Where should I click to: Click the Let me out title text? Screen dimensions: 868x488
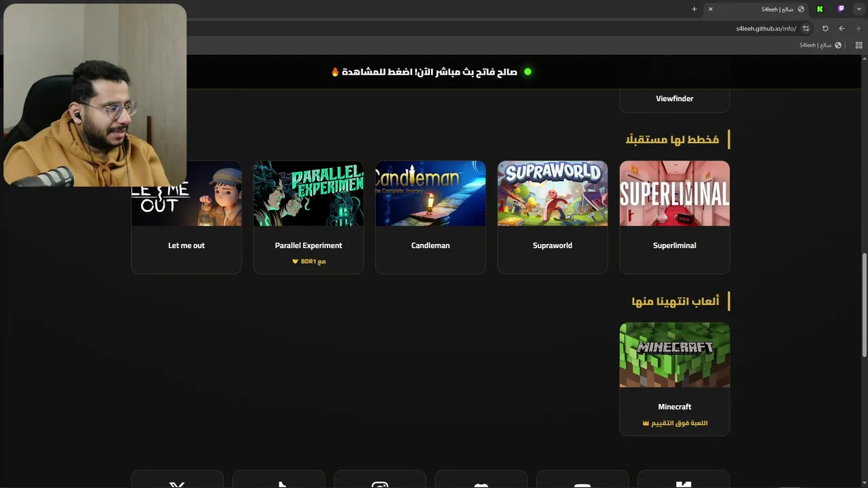tap(186, 245)
